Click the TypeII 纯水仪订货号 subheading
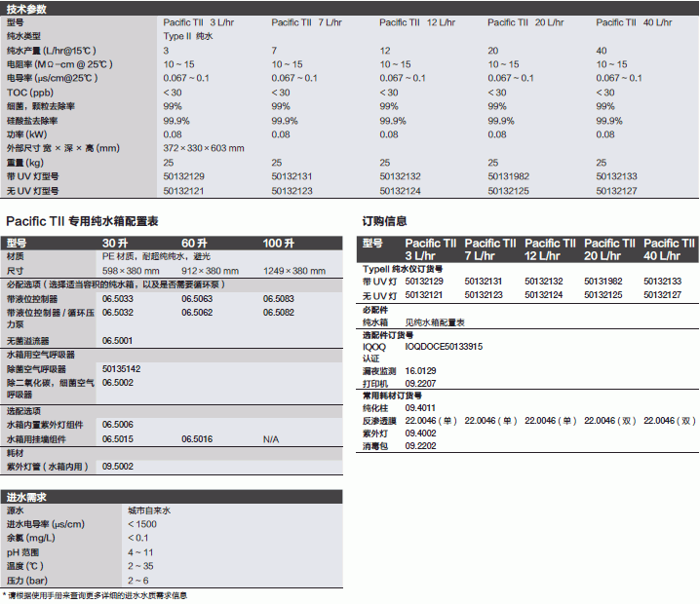 pyautogui.click(x=403, y=269)
